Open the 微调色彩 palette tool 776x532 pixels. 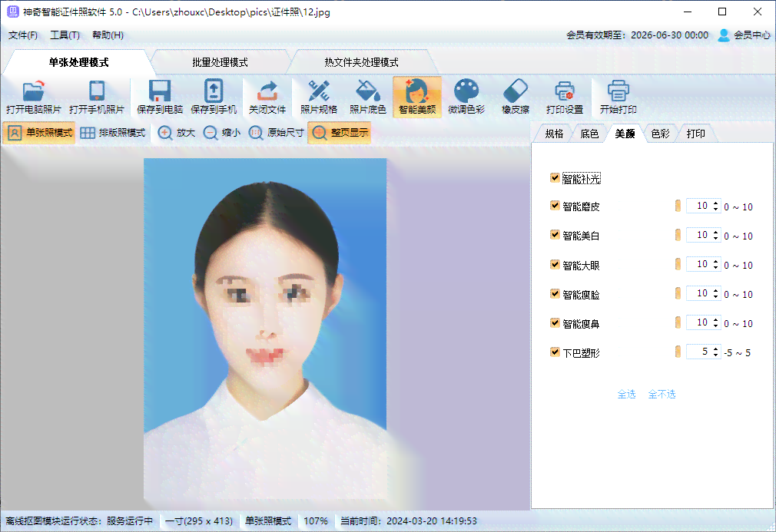466,97
